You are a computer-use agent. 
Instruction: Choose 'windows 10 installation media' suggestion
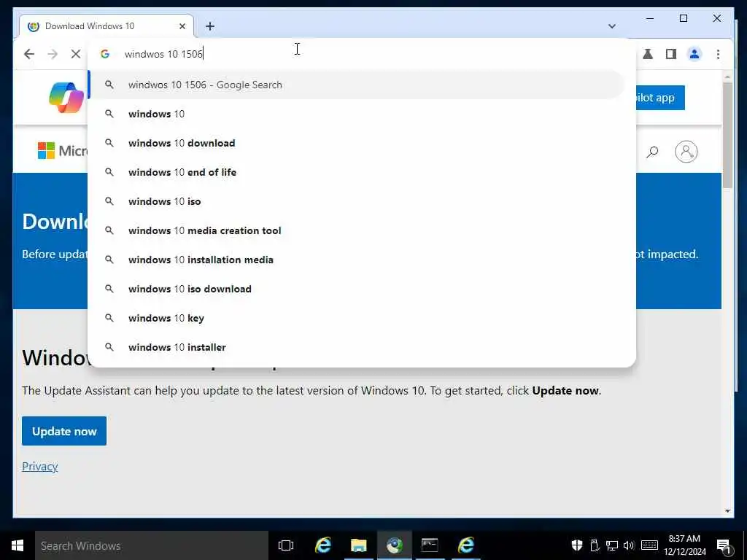tap(356, 260)
